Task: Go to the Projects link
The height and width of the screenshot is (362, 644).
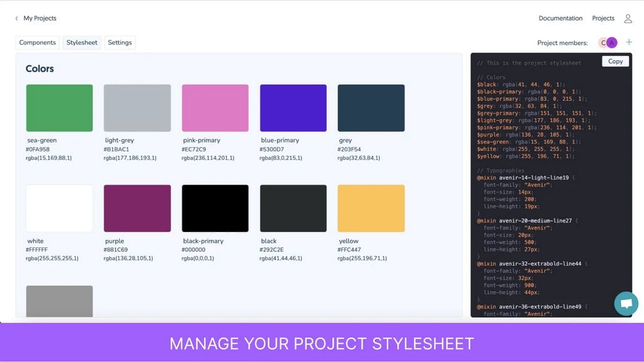Action: coord(603,19)
